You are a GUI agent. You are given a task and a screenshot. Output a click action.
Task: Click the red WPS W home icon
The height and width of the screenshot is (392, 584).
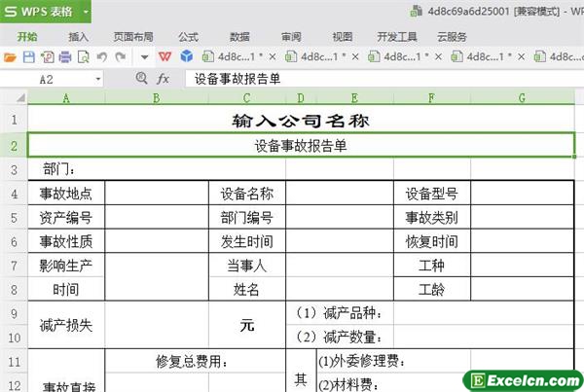click(x=165, y=56)
